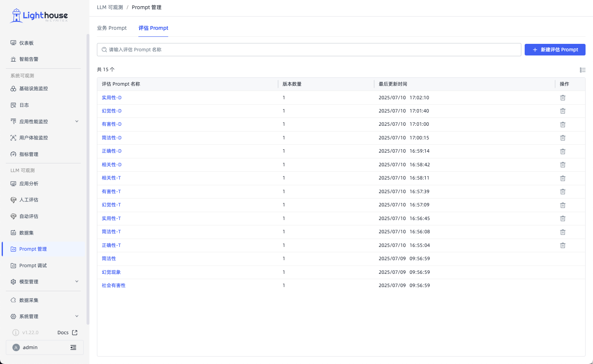
Task: Click trash icon for 简洁性-D
Action: coord(563,138)
